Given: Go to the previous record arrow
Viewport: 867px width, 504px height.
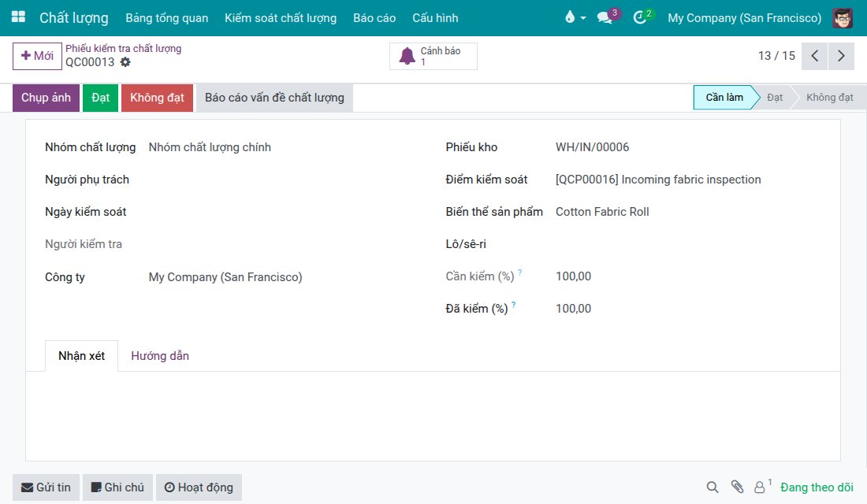Looking at the screenshot, I should [814, 56].
